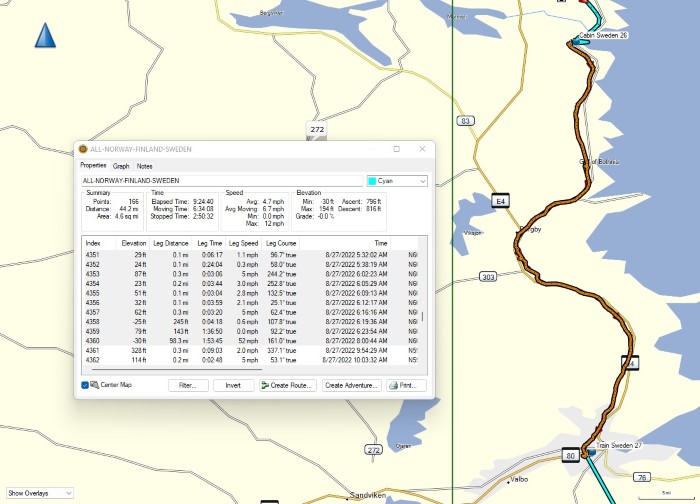Click the route 83 road shield
The width and height of the screenshot is (700, 504).
tap(466, 121)
